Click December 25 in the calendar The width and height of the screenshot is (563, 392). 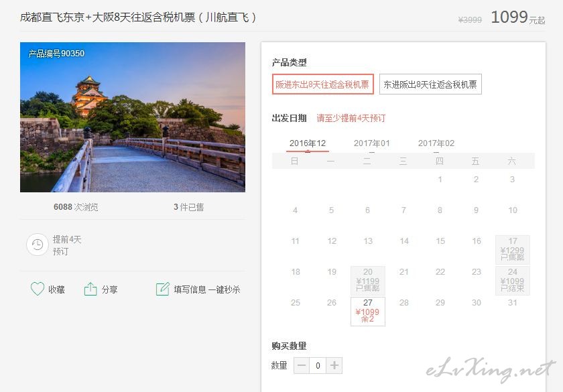pos(295,303)
